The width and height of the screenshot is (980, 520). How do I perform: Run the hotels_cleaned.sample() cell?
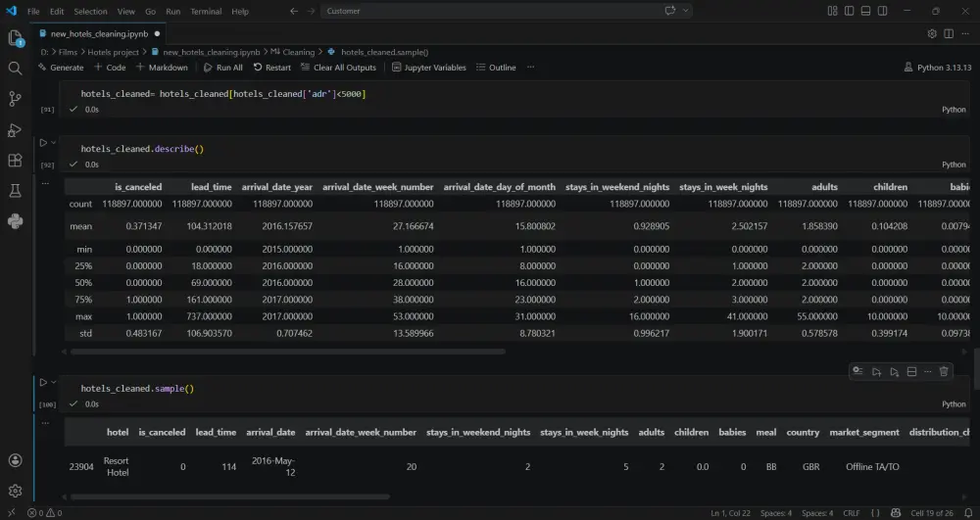43,382
